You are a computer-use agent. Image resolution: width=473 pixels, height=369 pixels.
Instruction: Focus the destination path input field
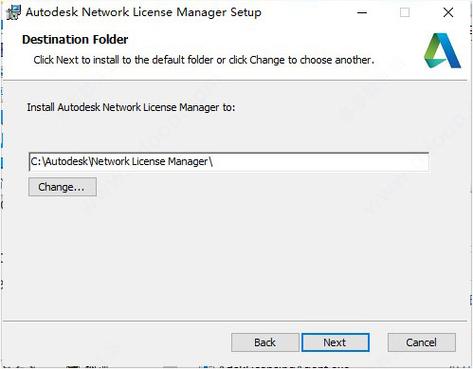tap(229, 162)
